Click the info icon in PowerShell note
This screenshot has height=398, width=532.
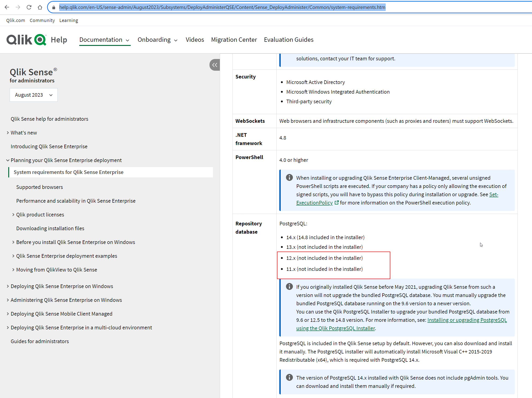point(289,178)
